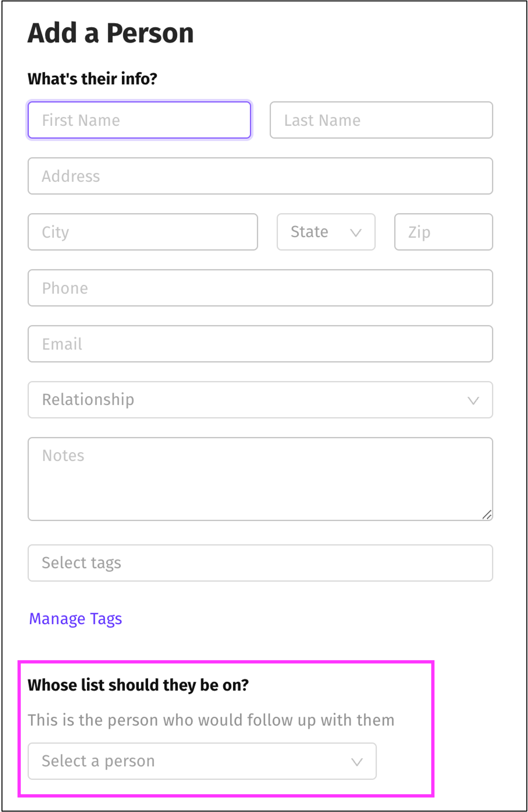Viewport: 528px width, 812px height.
Task: Click "Whose list should they be on?" heading
Action: coord(138,685)
